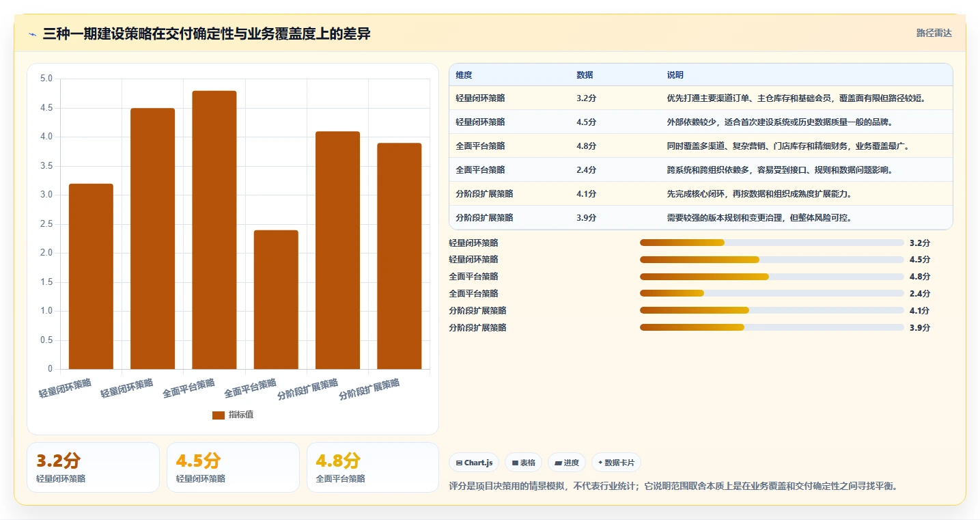
Task: Click the description starting 同时覆盖多渠道
Action: (787, 146)
